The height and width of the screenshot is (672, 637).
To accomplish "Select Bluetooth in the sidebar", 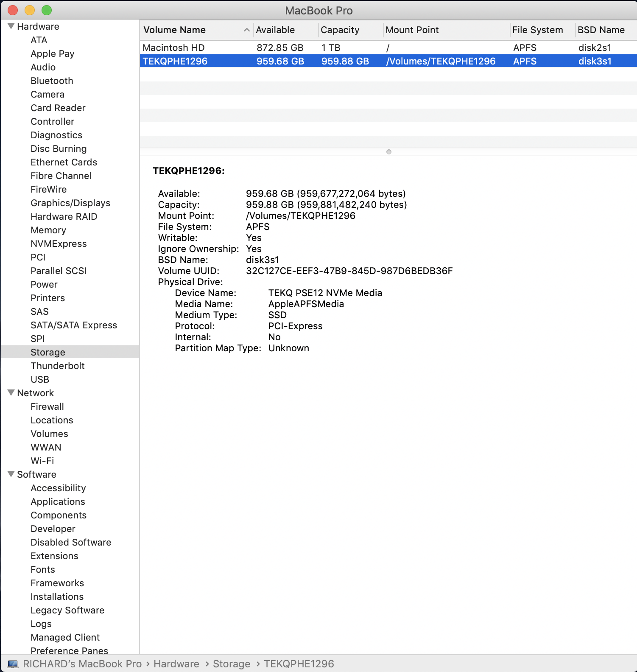I will click(52, 81).
